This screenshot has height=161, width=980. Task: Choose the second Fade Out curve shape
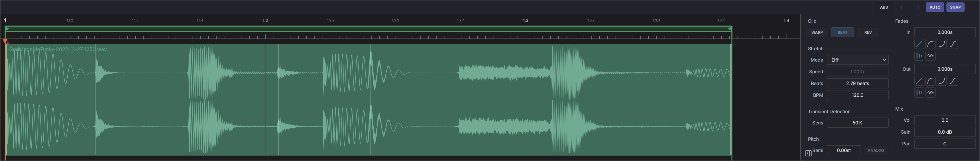930,81
